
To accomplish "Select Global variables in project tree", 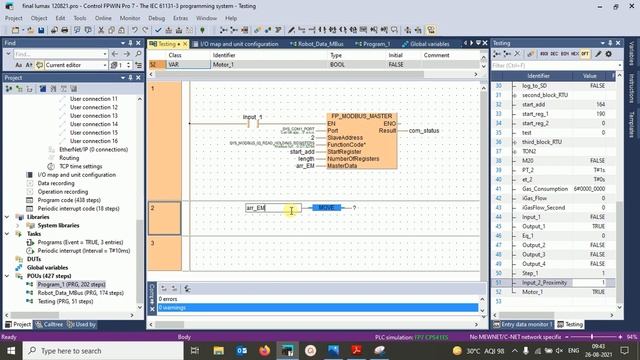I will click(x=47, y=268).
